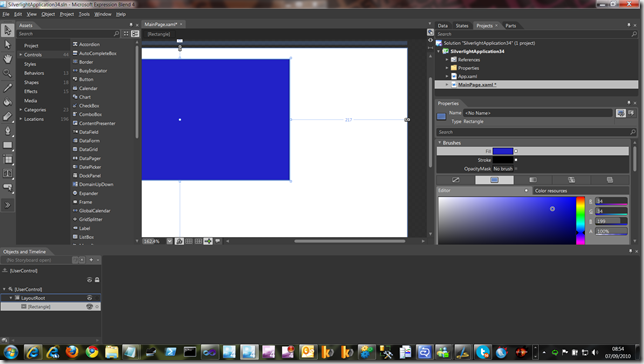The height and width of the screenshot is (364, 644).
Task: Toggle show-all eye in timeline header
Action: click(89, 280)
